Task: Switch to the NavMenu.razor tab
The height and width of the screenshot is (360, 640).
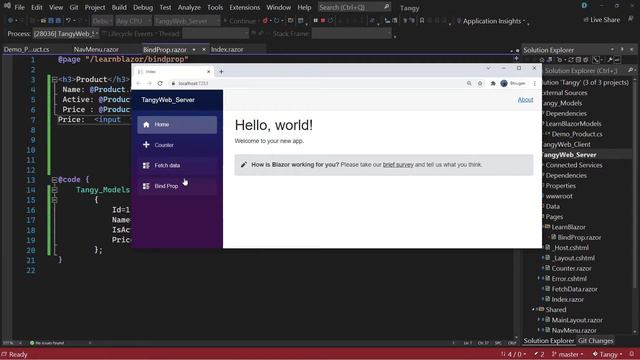Action: pos(96,49)
